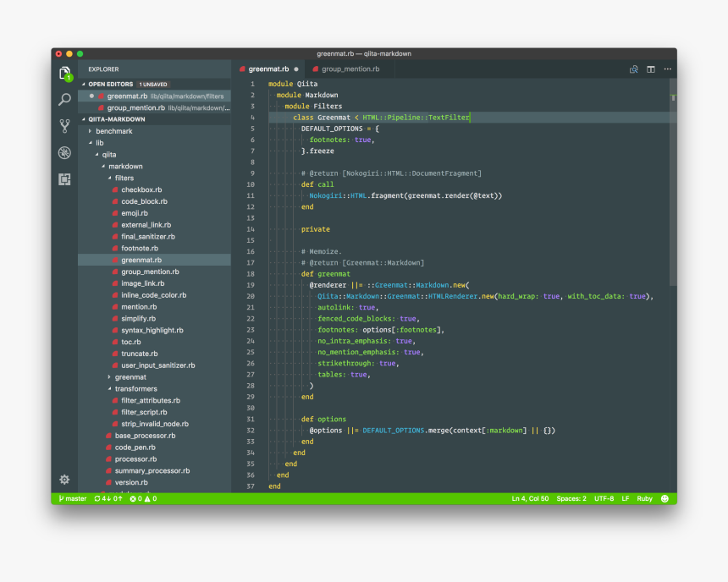Viewport: 728px width, 582px height.
Task: Open the Search view icon
Action: point(64,99)
